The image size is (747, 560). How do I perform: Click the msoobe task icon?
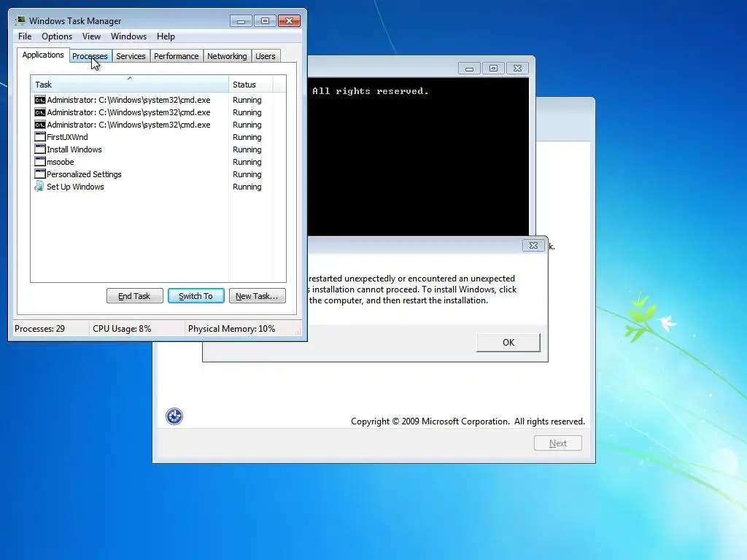point(40,162)
